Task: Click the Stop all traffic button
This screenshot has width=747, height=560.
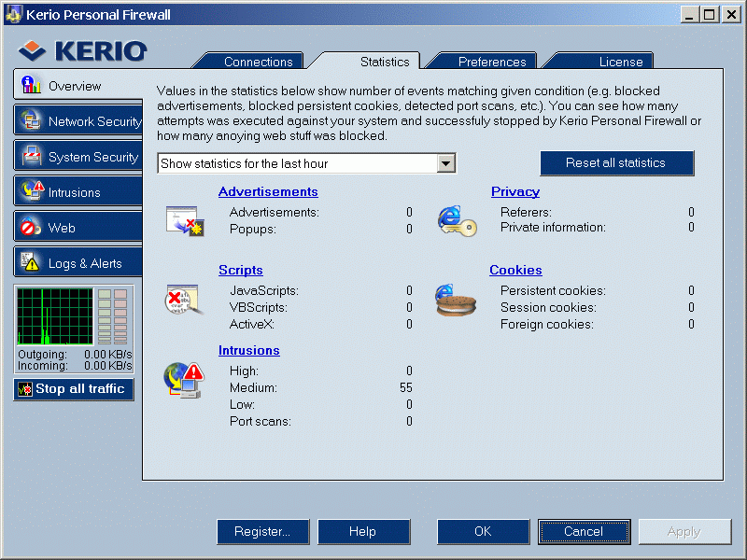Action: [x=74, y=389]
